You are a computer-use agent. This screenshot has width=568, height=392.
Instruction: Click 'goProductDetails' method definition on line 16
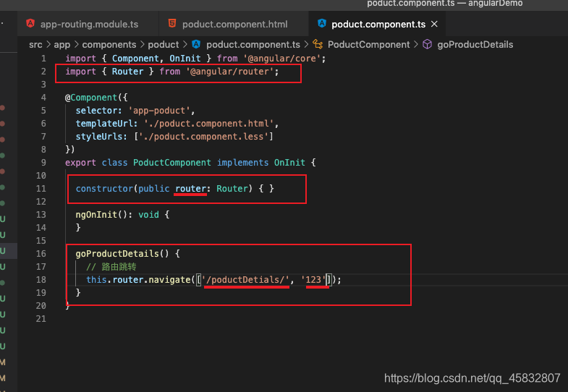pyautogui.click(x=117, y=254)
